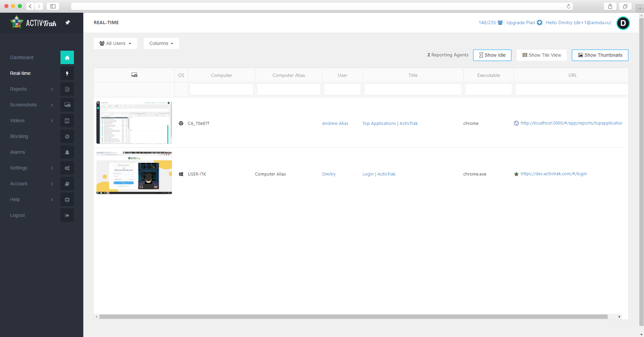Click the Upgrade Plan link
The image size is (644, 337).
point(521,22)
